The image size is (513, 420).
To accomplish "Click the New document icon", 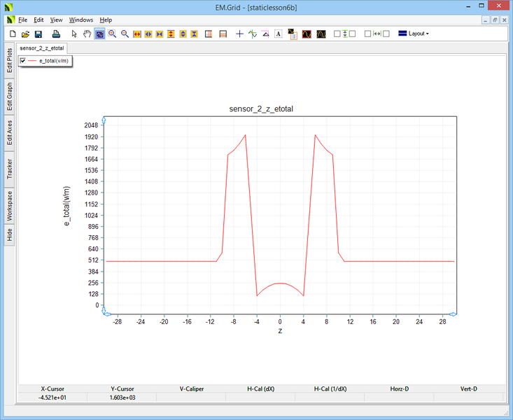I will 12,34.
